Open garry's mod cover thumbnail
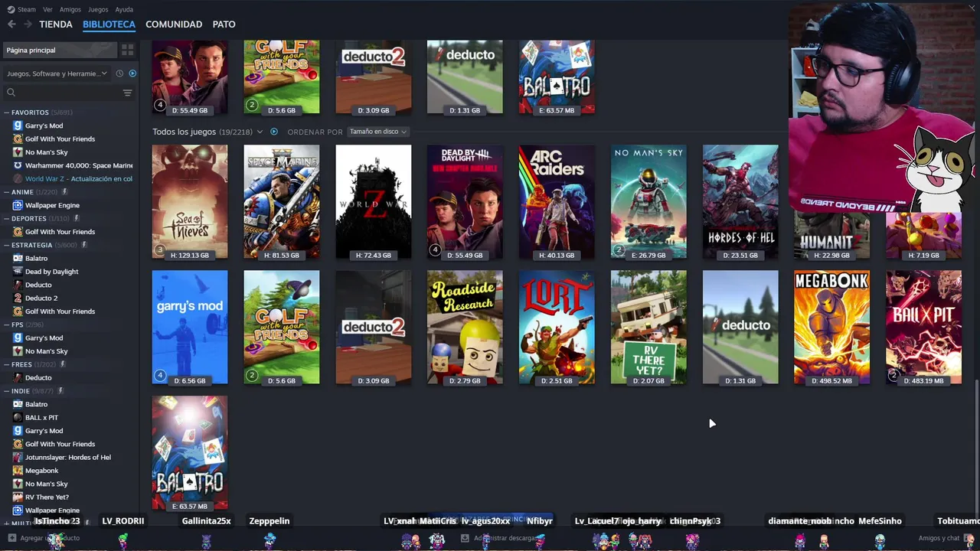This screenshot has width=980, height=551. (190, 327)
